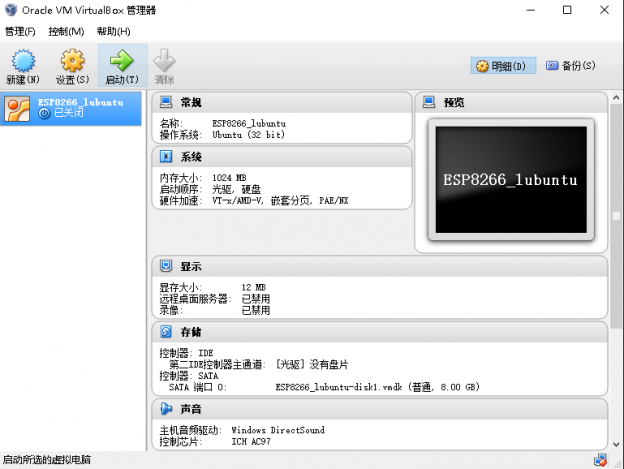Click the scroll up arrow of details pane

616,97
